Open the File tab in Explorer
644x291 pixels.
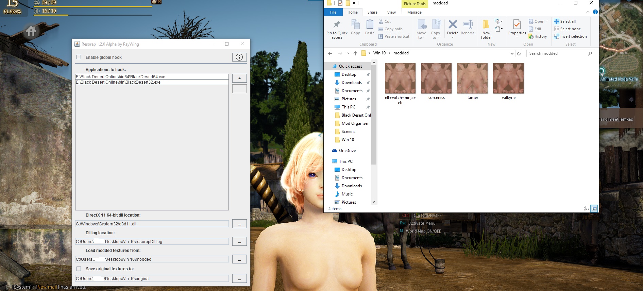pos(333,12)
